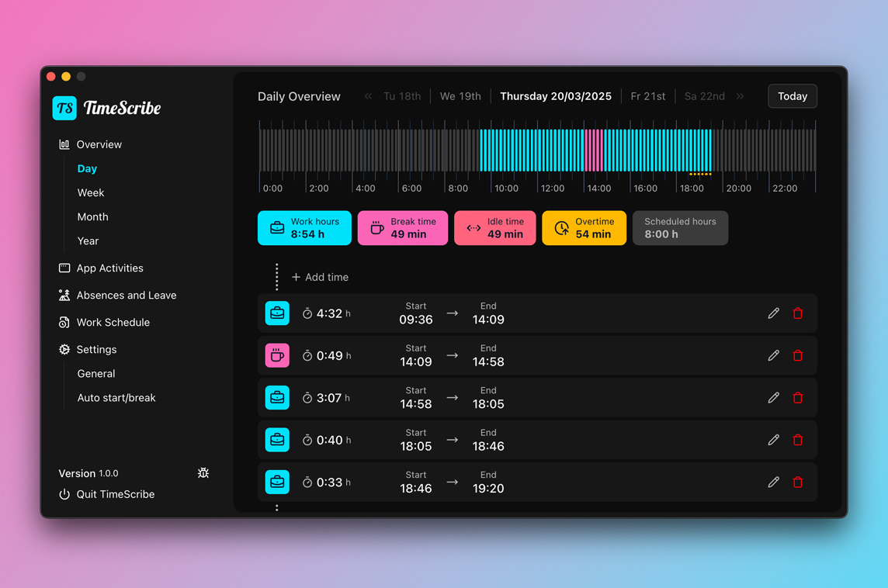The height and width of the screenshot is (588, 888).
Task: Click the Work hours 8:54 h card
Action: click(304, 228)
